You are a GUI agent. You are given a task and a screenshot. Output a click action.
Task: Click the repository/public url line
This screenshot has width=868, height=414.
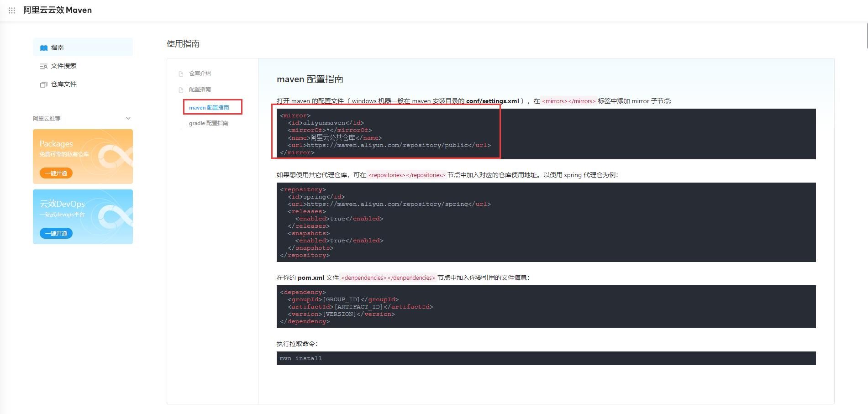pyautogui.click(x=389, y=145)
